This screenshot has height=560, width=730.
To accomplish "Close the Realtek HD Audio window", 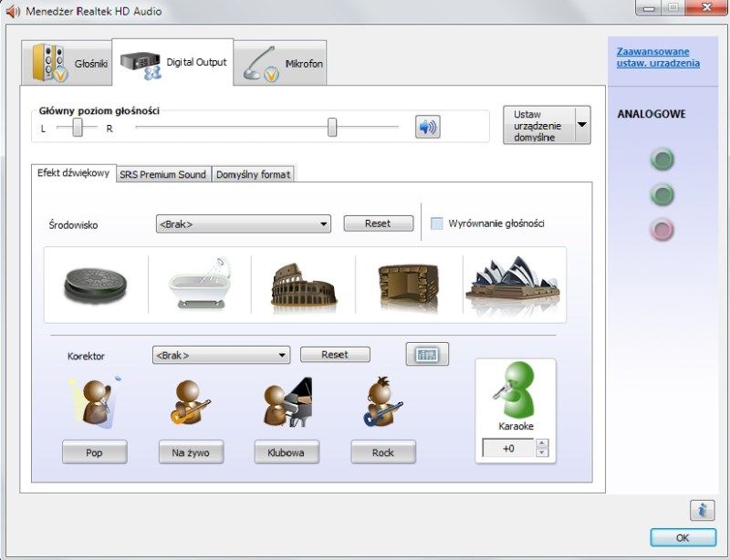I will (706, 7).
